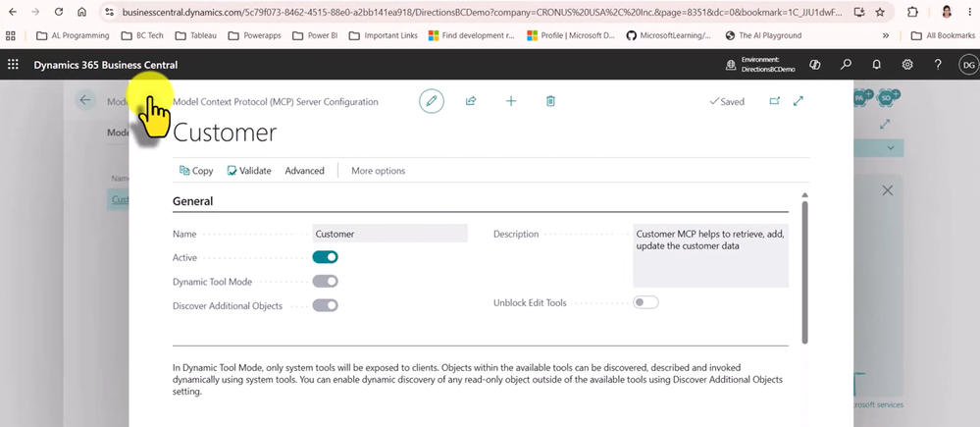
Task: Open browser extensions puzzle icon
Action: click(x=912, y=12)
